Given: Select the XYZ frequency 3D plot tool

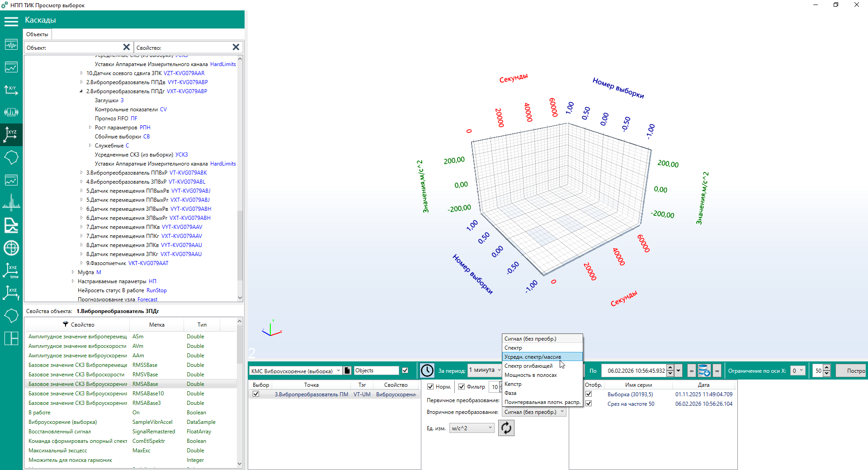Looking at the screenshot, I should coord(11,293).
